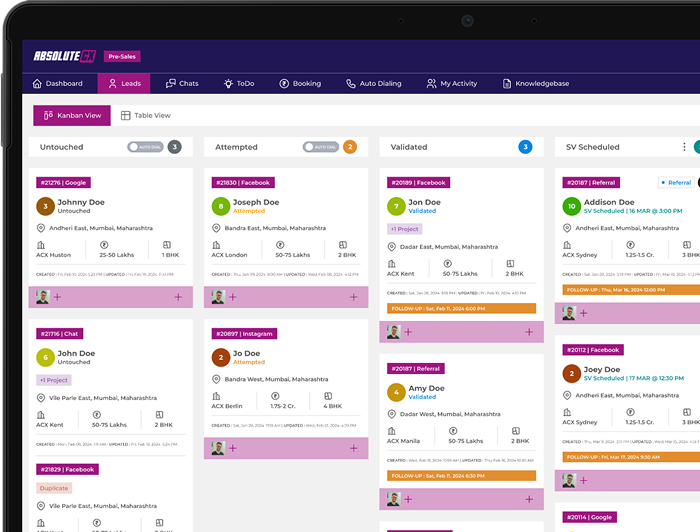Open the Dashboard tab

pos(57,83)
